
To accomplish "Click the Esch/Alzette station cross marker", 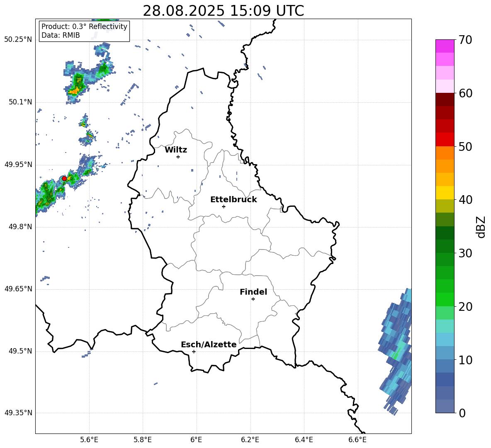I will click(194, 351).
